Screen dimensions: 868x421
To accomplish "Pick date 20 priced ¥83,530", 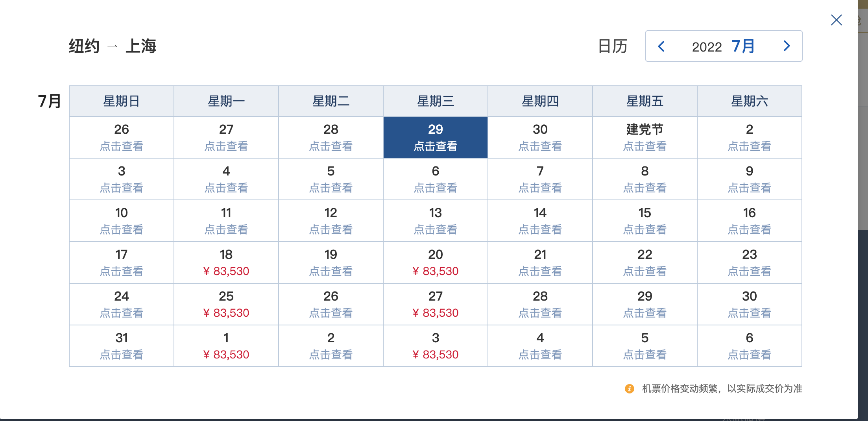I will (436, 262).
